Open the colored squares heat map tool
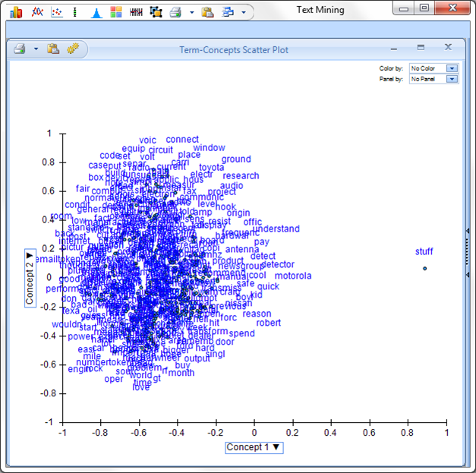 [116, 12]
